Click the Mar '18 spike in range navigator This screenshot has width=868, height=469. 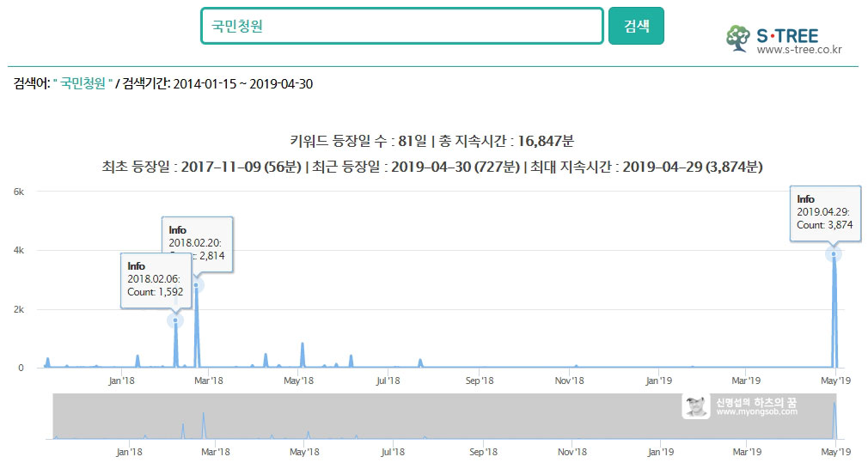pyautogui.click(x=204, y=424)
